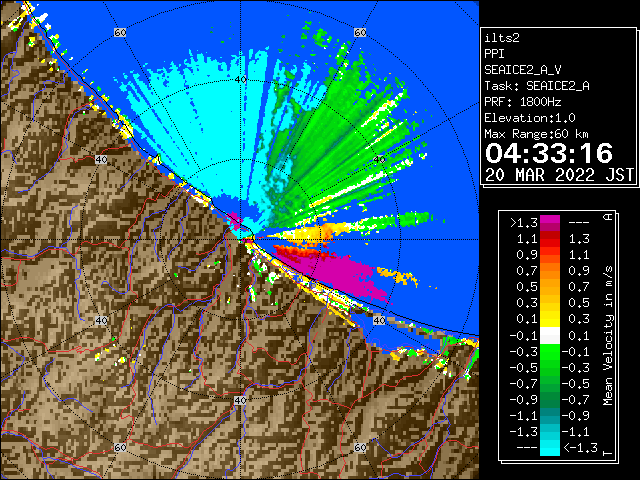Viewport: 640px width, 480px height.
Task: Click the 'T' letter at the legend bottom
Action: coord(608,453)
